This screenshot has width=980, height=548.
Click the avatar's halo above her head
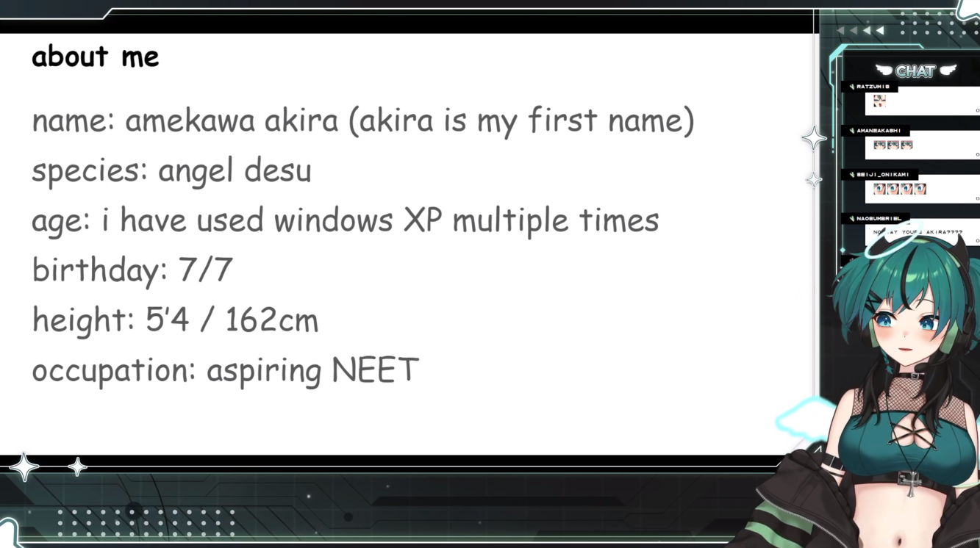click(904, 246)
